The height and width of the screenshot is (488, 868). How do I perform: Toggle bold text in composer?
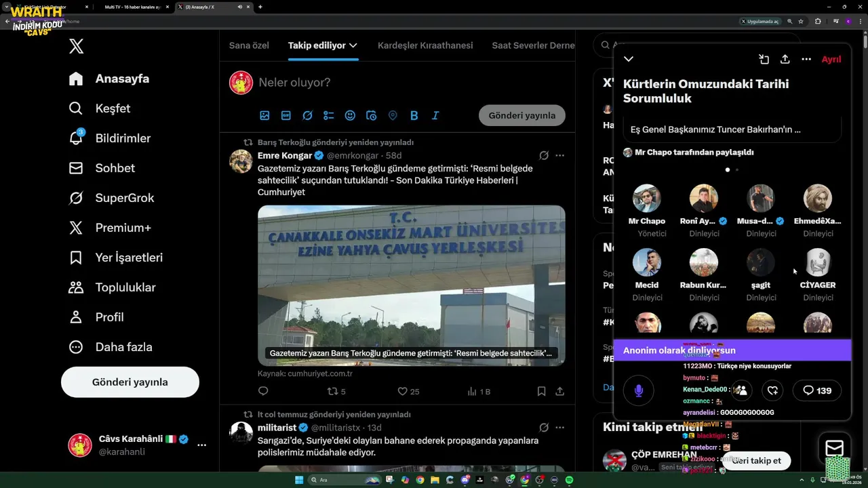click(x=414, y=116)
